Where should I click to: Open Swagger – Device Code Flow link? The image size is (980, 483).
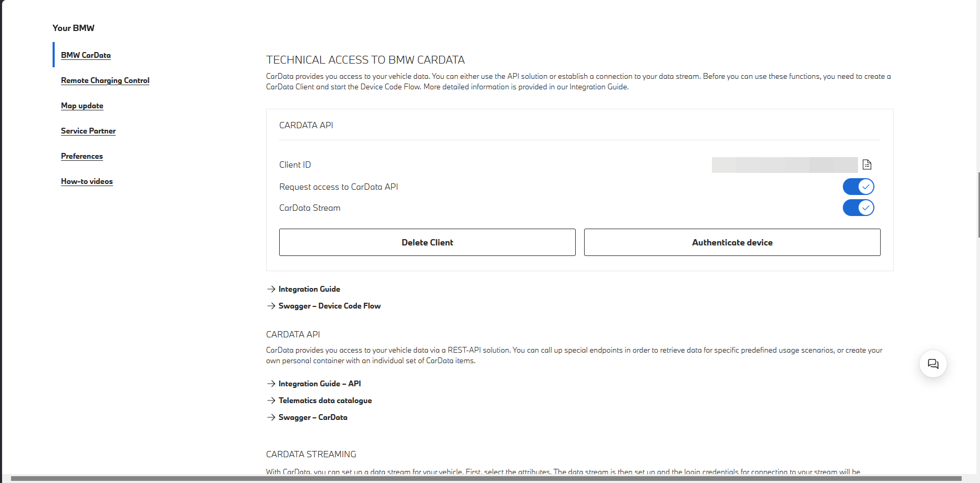330,306
